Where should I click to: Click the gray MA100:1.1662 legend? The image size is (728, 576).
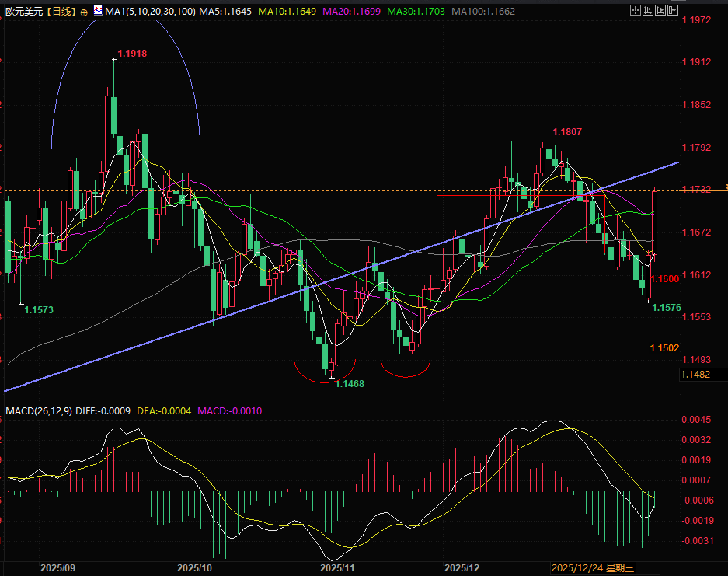(482, 12)
